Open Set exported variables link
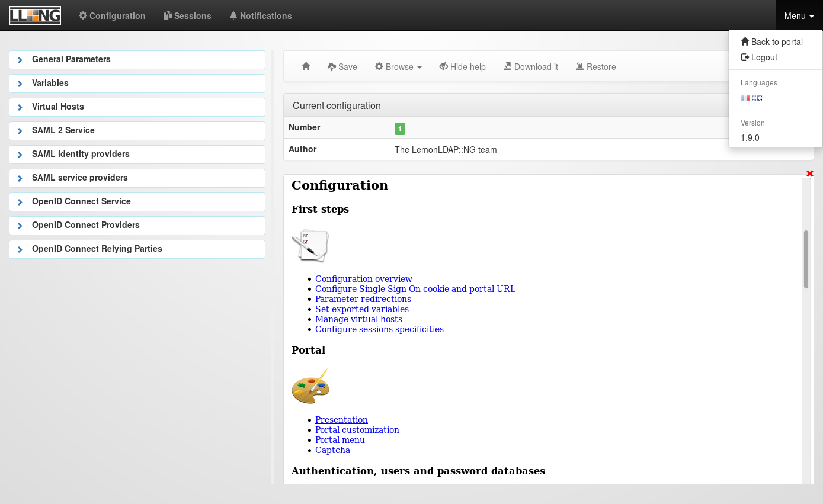The height and width of the screenshot is (504, 823). click(x=362, y=309)
